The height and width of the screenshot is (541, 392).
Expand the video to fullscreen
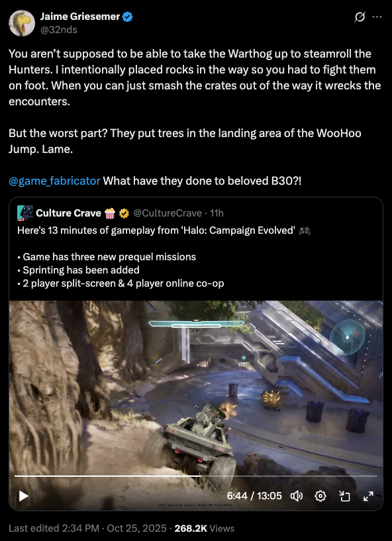[x=369, y=496]
